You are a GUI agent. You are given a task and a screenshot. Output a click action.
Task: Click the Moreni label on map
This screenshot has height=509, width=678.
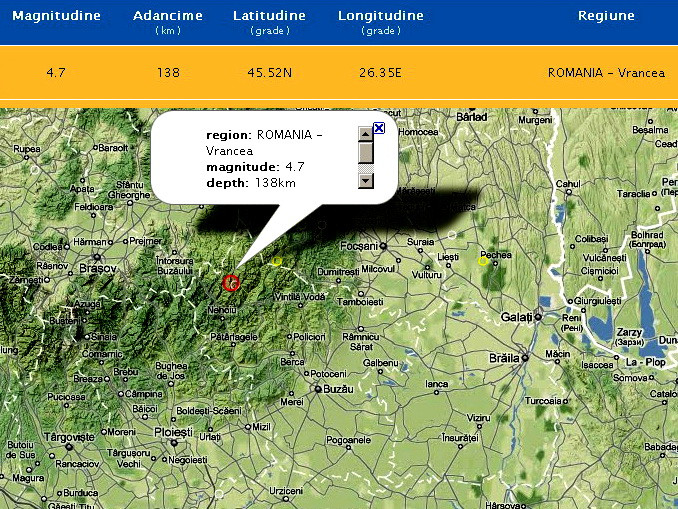[x=122, y=432]
